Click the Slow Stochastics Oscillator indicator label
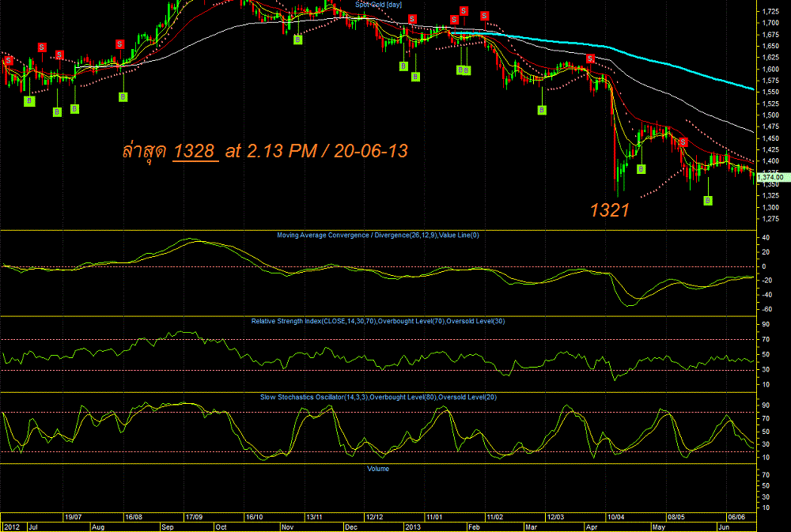Screen dimensions: 791x532 click(x=378, y=398)
